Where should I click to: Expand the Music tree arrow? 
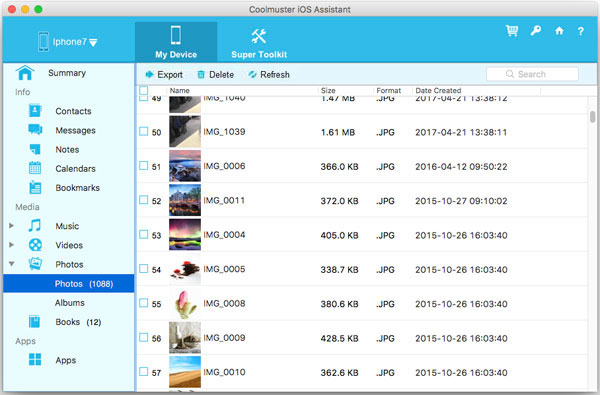click(x=11, y=226)
